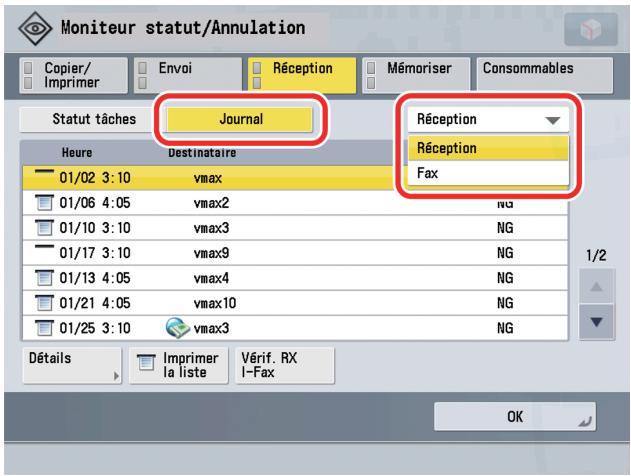The image size is (631, 476).
Task: Go to the next page with down arrow
Action: [x=596, y=321]
